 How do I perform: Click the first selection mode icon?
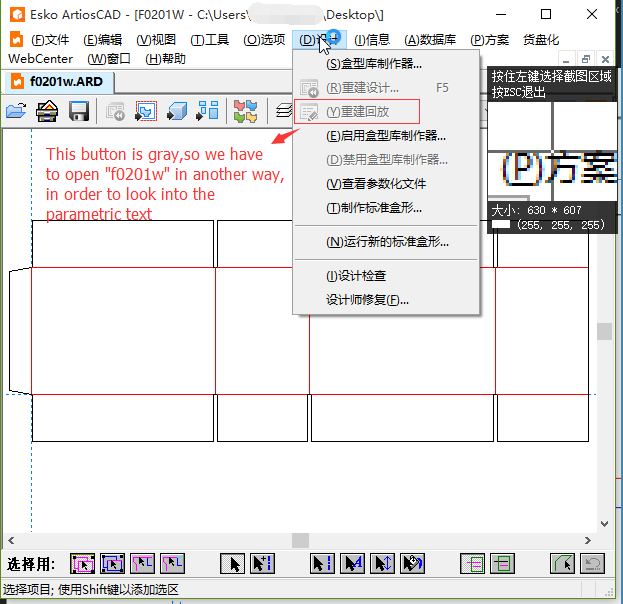(x=83, y=564)
